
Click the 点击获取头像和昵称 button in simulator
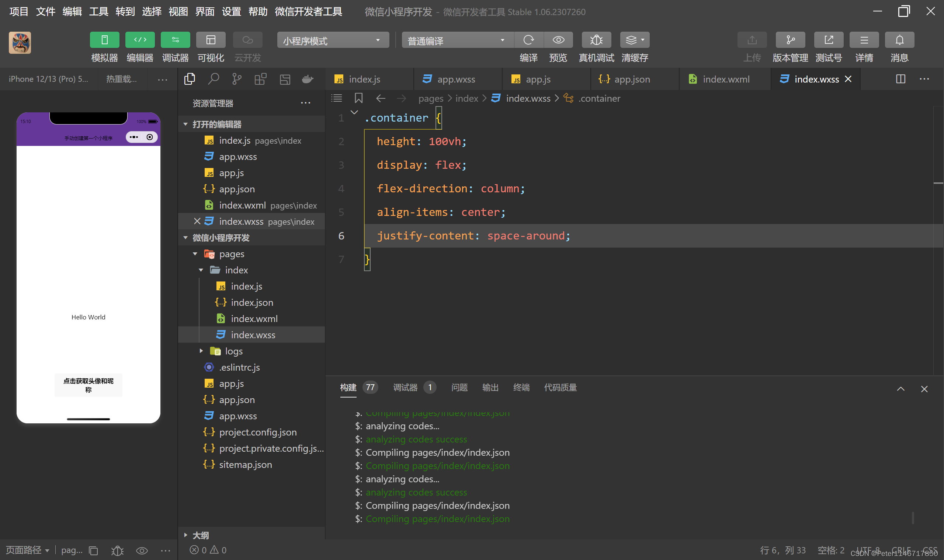[88, 385]
